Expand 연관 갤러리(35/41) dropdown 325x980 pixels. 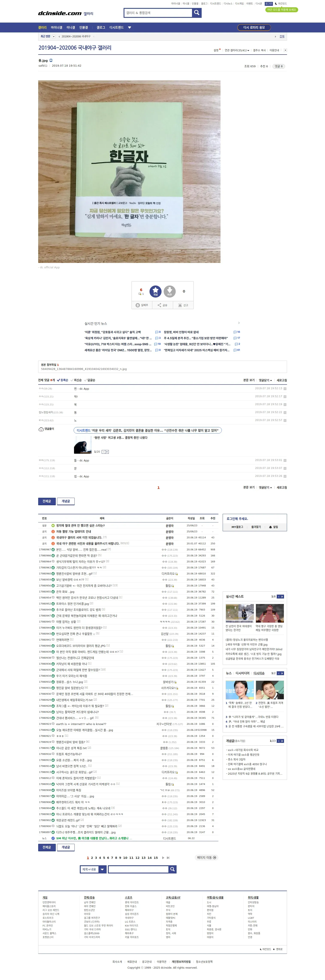pyautogui.click(x=237, y=50)
